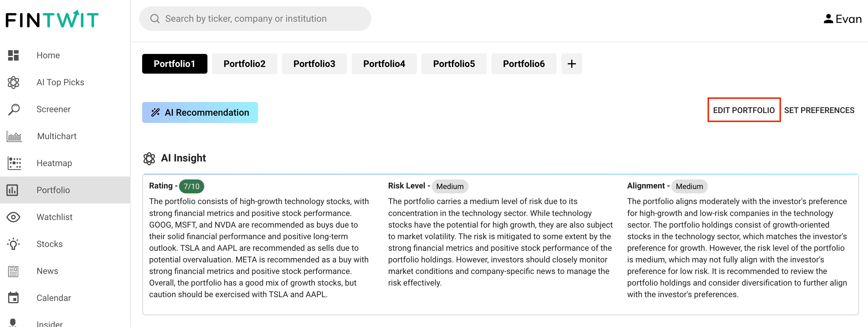Click the News newspaper icon
Viewport: 868px width, 327px height.
click(x=13, y=271)
